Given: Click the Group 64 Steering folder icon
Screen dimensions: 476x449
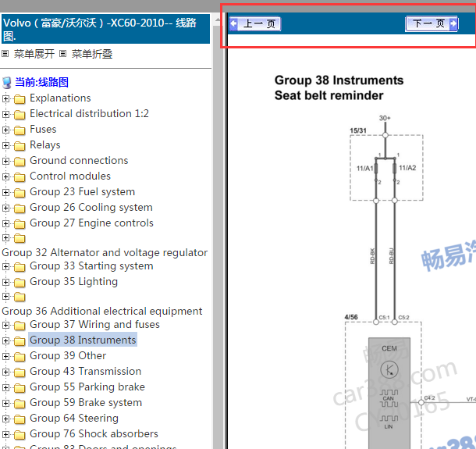Looking at the screenshot, I should pyautogui.click(x=20, y=419).
